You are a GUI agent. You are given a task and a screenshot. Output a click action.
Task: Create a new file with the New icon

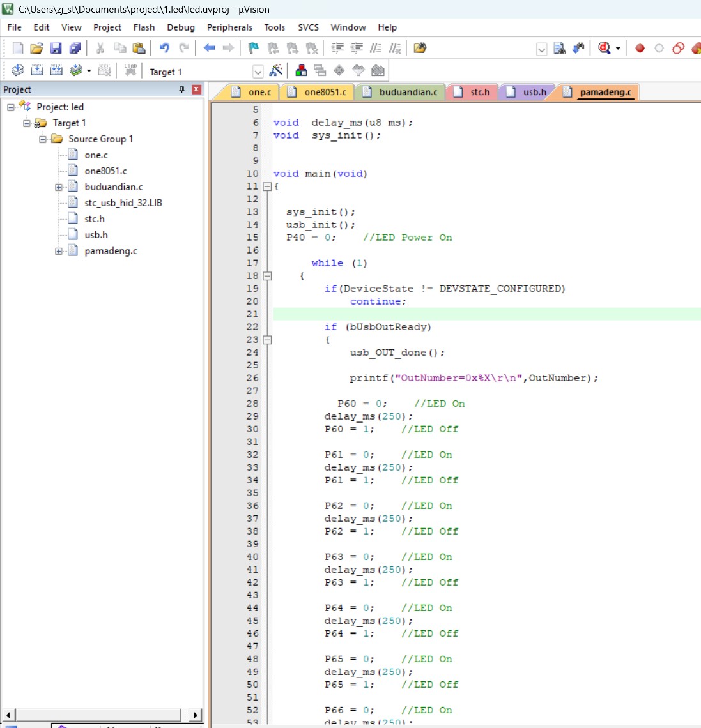18,49
